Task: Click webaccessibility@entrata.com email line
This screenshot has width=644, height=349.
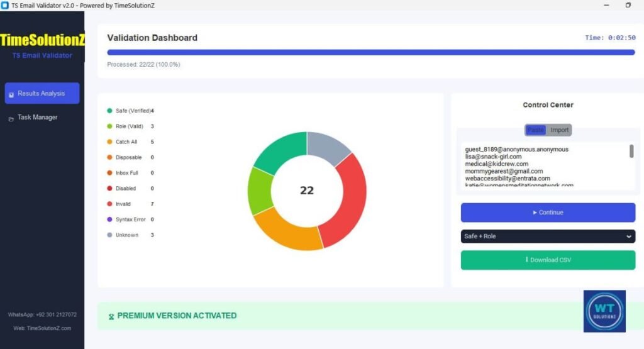Action: (x=508, y=179)
